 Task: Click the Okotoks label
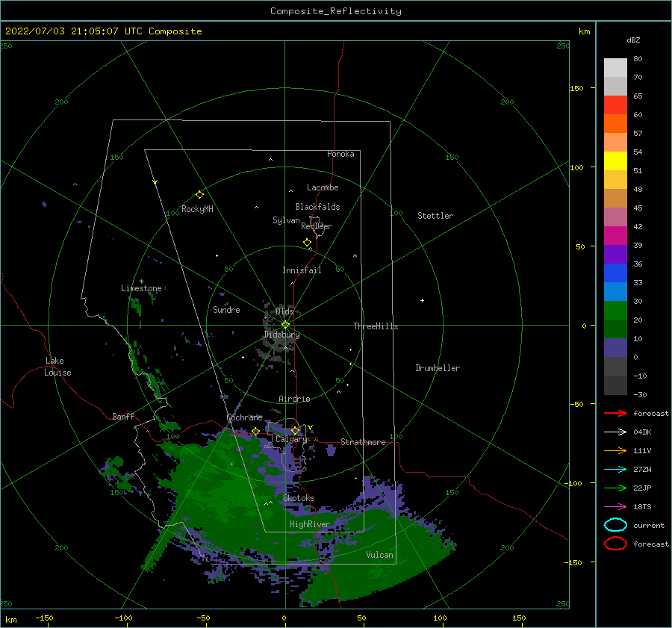(299, 498)
